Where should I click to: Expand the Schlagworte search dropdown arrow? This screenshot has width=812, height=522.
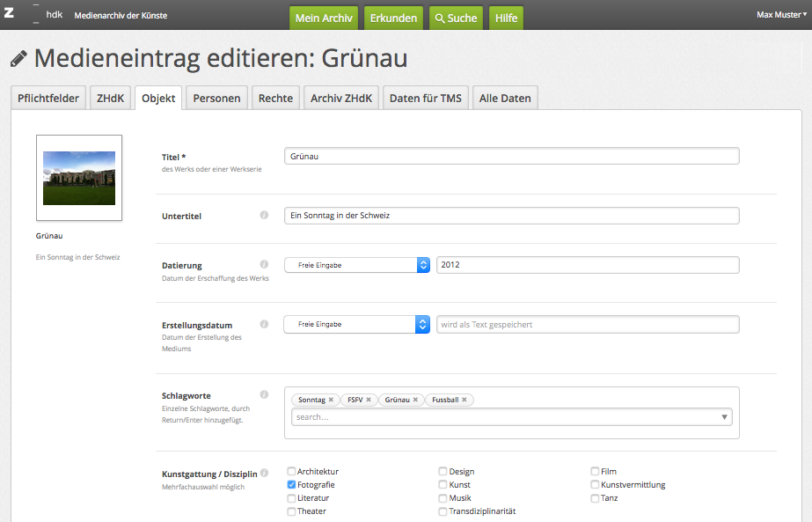[724, 417]
